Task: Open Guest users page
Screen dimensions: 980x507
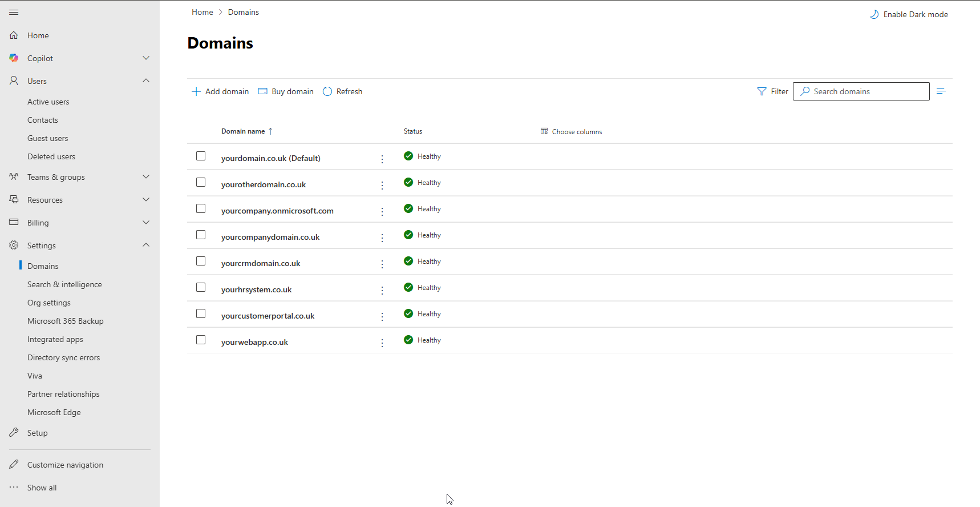Action: click(48, 138)
